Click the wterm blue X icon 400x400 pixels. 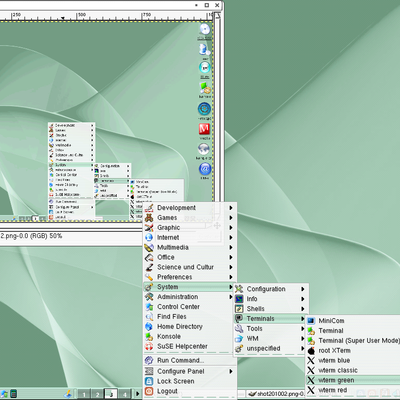[x=311, y=360]
